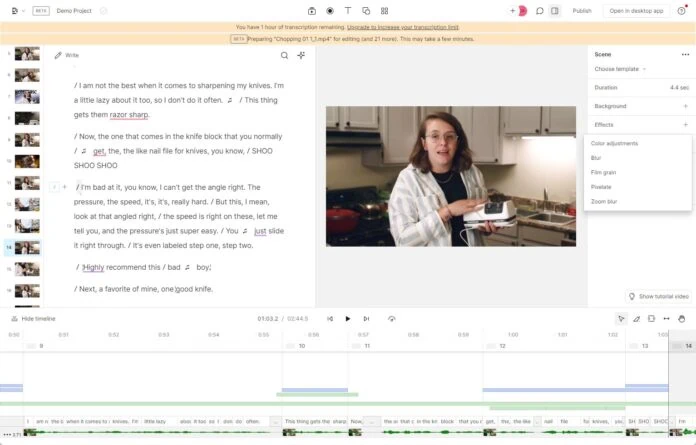This screenshot has width=696, height=445.
Task: Click the video preview canvas
Action: (451, 177)
